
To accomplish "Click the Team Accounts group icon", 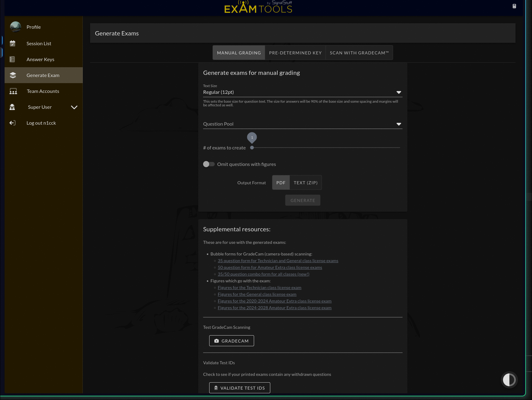I will [x=13, y=91].
